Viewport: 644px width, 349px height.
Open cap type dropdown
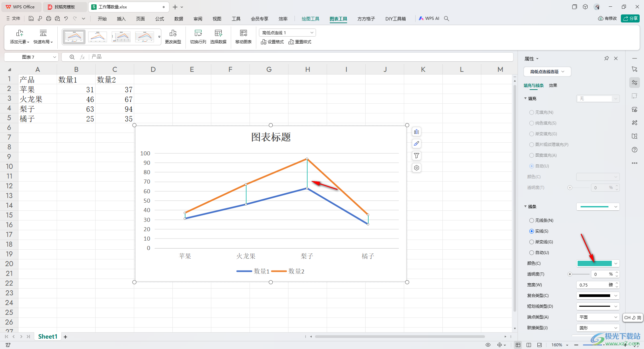click(x=598, y=317)
